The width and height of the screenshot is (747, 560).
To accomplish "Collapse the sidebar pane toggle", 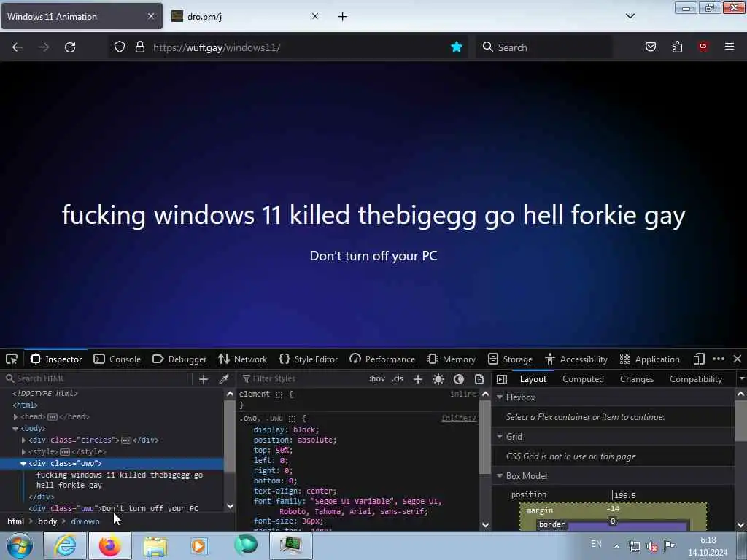I will (x=502, y=379).
